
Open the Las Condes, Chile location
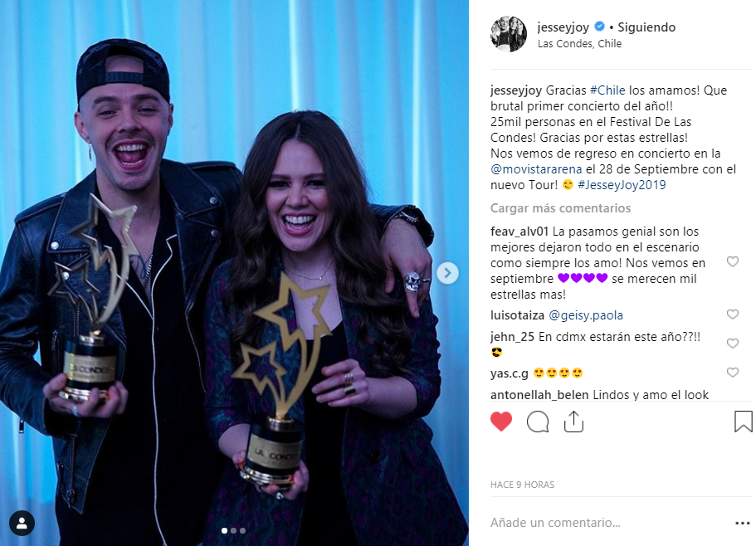pyautogui.click(x=579, y=43)
